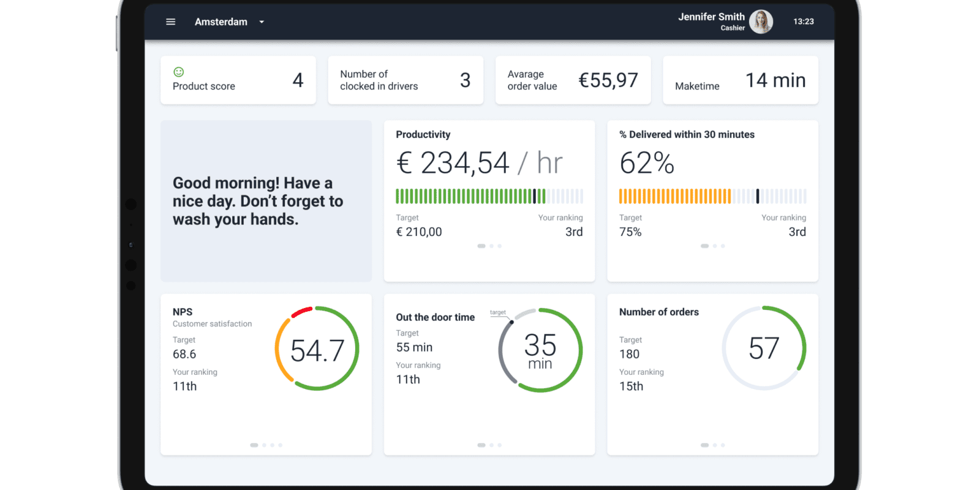980x490 pixels.
Task: Open the hamburger menu
Action: click(x=170, y=22)
